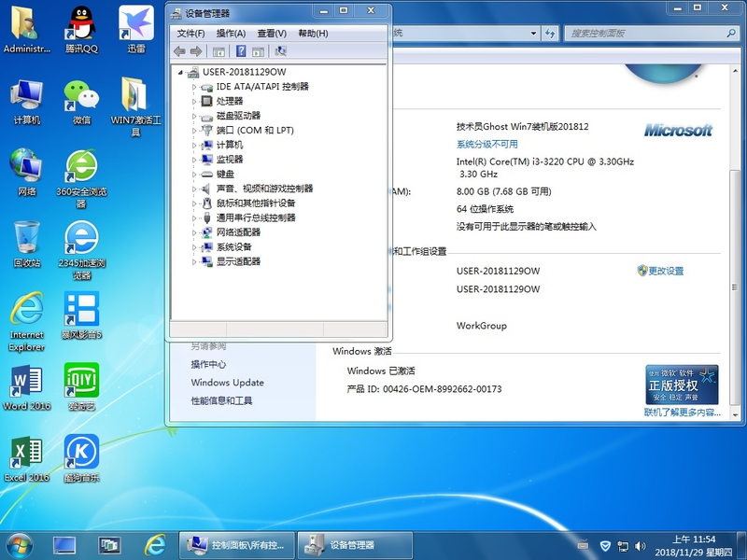Expand the 显示适配器 device category
The image size is (747, 560).
[195, 261]
